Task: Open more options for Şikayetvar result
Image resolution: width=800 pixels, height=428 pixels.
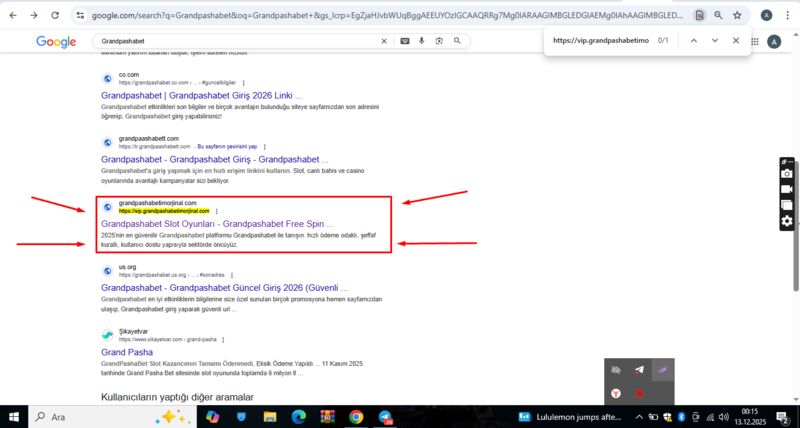Action: [x=223, y=339]
